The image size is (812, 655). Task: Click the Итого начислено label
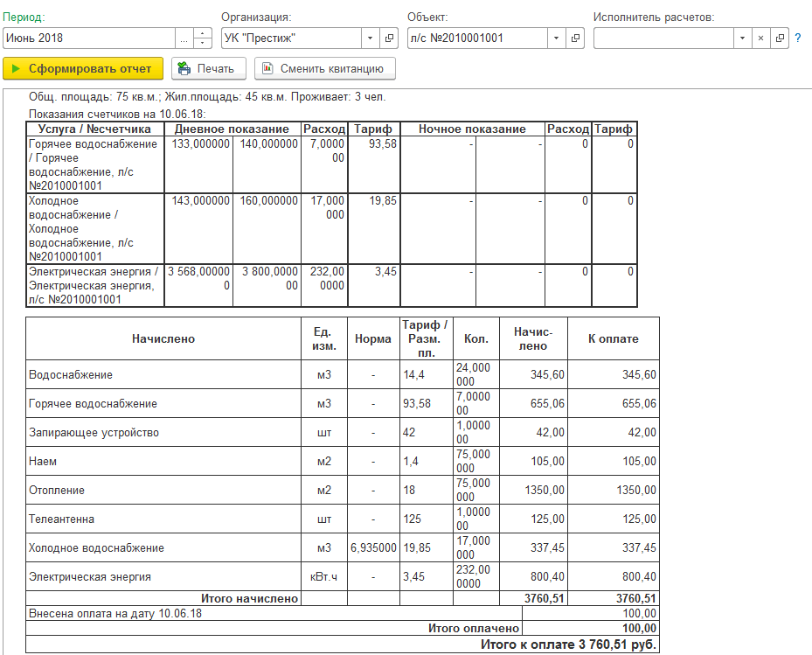click(x=250, y=598)
